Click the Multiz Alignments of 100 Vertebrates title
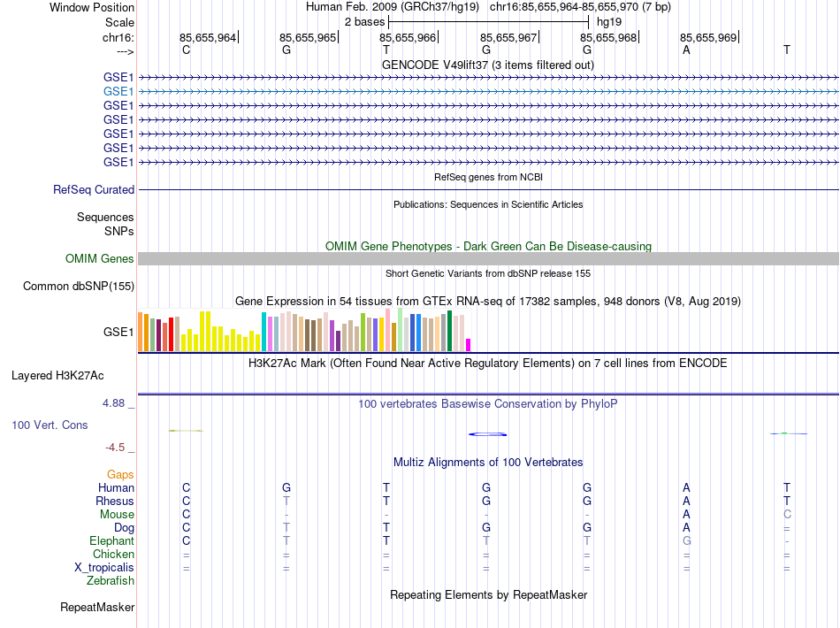Viewport: 840px width, 628px height. 488,462
